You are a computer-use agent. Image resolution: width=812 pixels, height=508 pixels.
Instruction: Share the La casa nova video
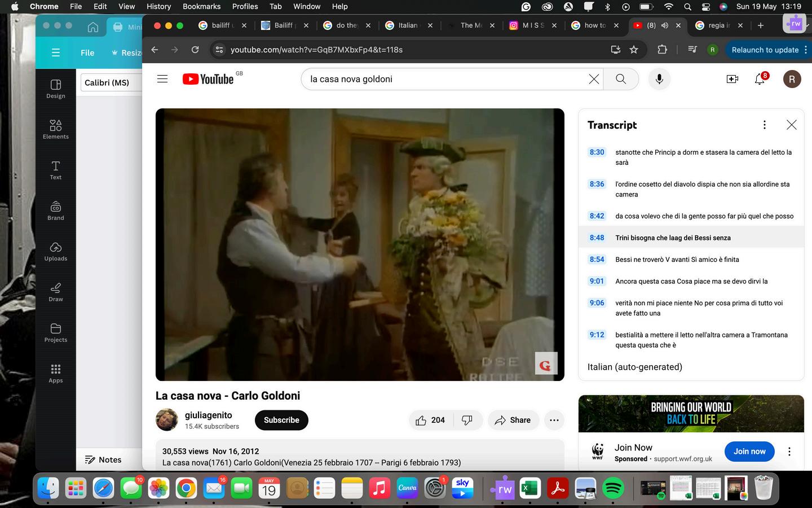coord(513,420)
